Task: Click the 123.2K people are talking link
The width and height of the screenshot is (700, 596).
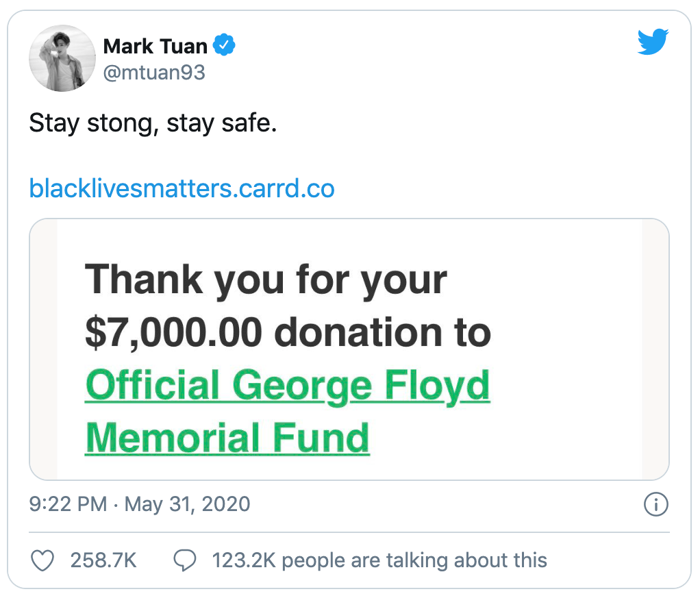Action: [381, 560]
